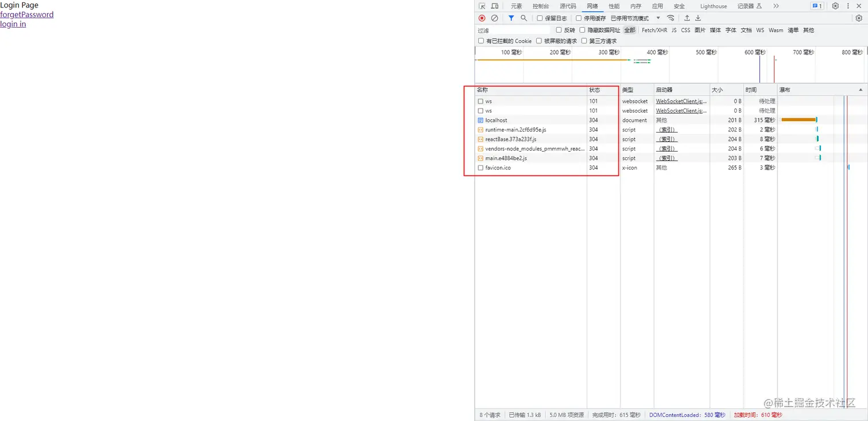Switch to the 性能 tab
This screenshot has width=868, height=421.
614,6
